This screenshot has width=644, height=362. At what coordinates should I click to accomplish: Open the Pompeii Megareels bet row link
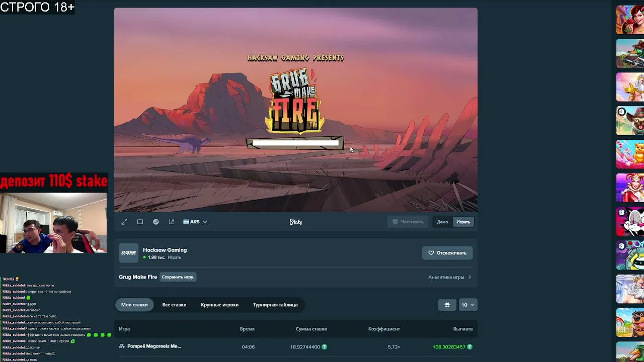click(154, 346)
